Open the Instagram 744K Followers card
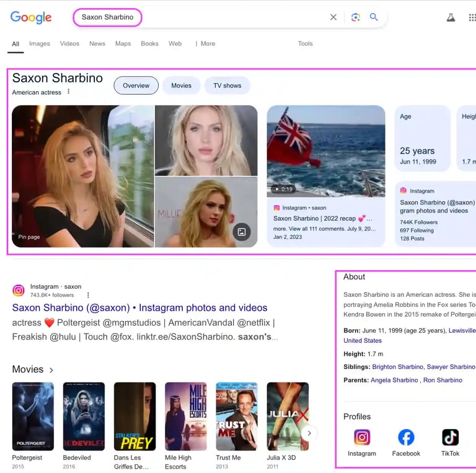 click(x=436, y=214)
